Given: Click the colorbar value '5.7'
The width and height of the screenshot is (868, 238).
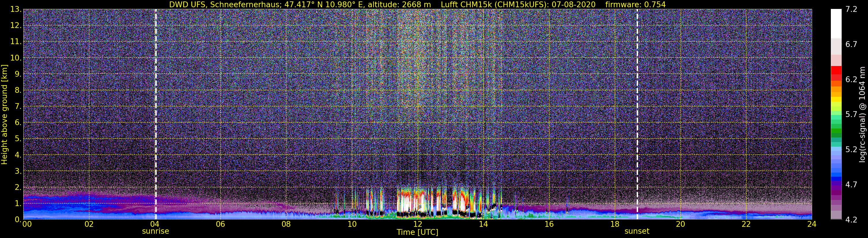Looking at the screenshot, I should 851,115.
